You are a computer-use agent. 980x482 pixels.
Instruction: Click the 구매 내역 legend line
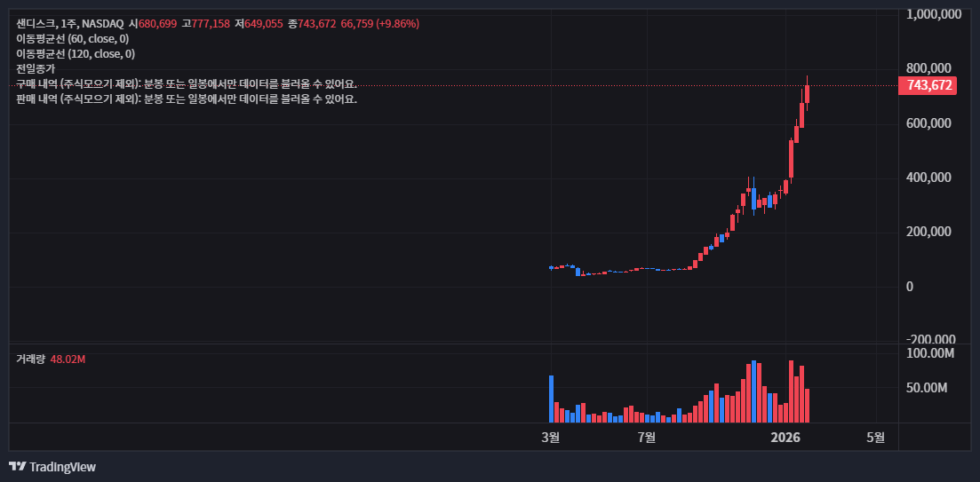pyautogui.click(x=186, y=83)
